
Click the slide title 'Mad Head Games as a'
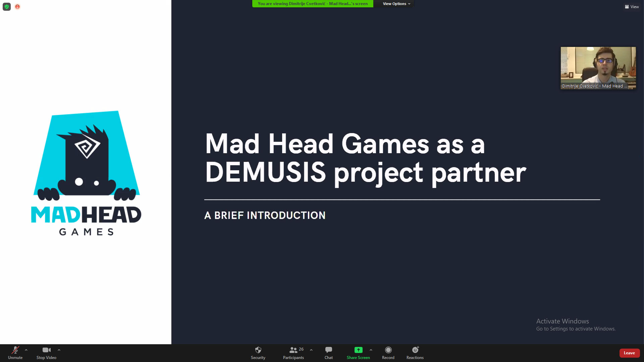pyautogui.click(x=345, y=144)
